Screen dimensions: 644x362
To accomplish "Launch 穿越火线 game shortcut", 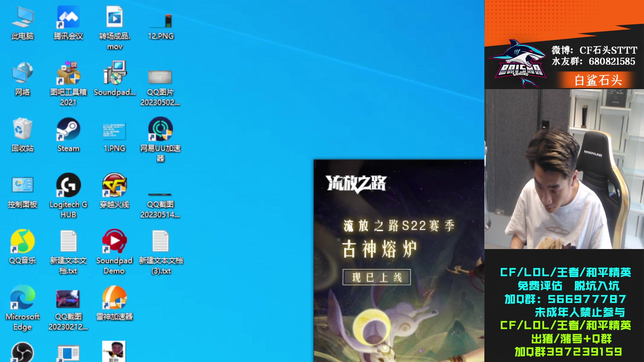I will pos(114,191).
